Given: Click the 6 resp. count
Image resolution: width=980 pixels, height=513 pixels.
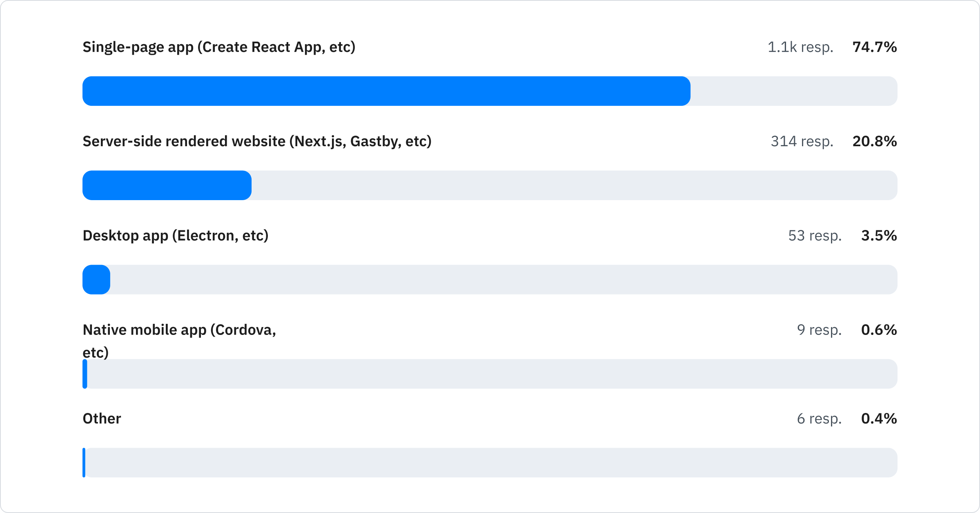Looking at the screenshot, I should [819, 419].
